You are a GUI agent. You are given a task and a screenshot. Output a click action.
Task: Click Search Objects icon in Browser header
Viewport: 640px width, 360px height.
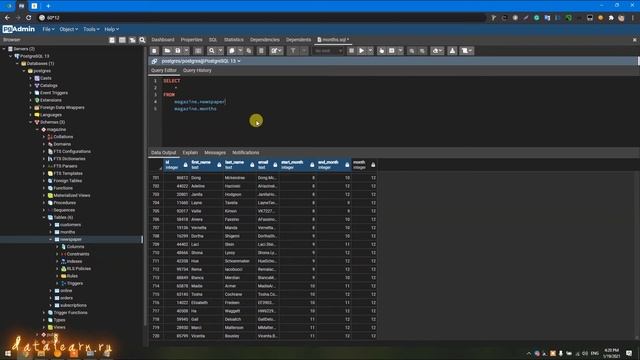click(142, 40)
